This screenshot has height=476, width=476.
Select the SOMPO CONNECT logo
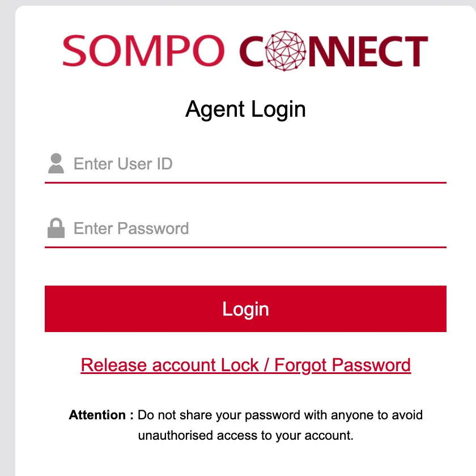pyautogui.click(x=244, y=52)
